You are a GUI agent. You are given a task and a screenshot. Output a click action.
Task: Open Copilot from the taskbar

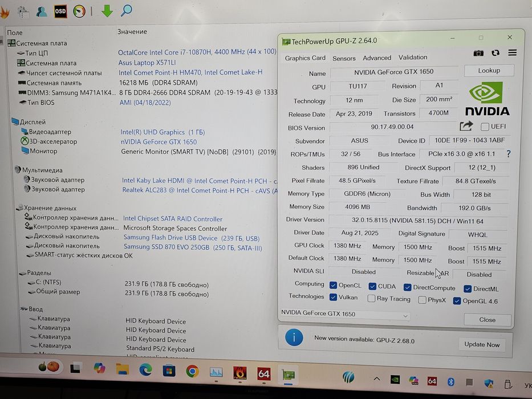coord(99,368)
